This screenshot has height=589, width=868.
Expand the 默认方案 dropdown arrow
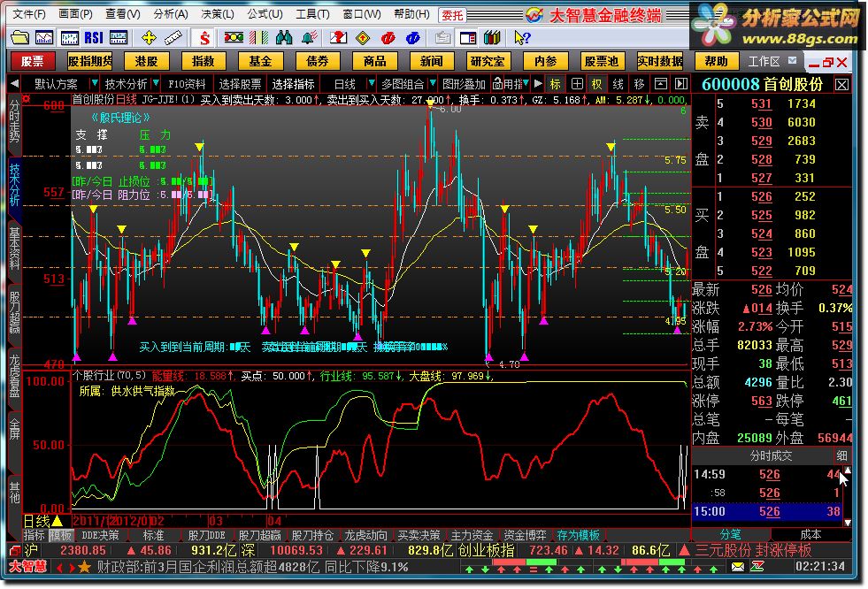point(95,83)
